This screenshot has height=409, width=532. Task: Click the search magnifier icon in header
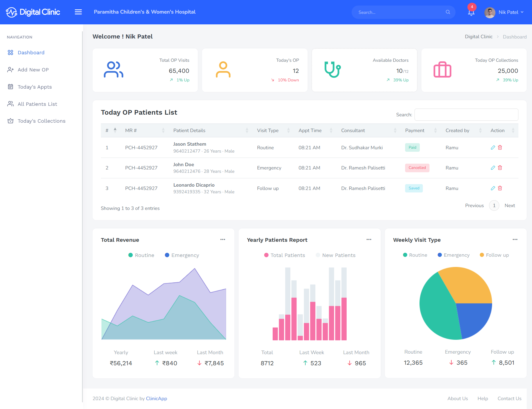click(448, 12)
